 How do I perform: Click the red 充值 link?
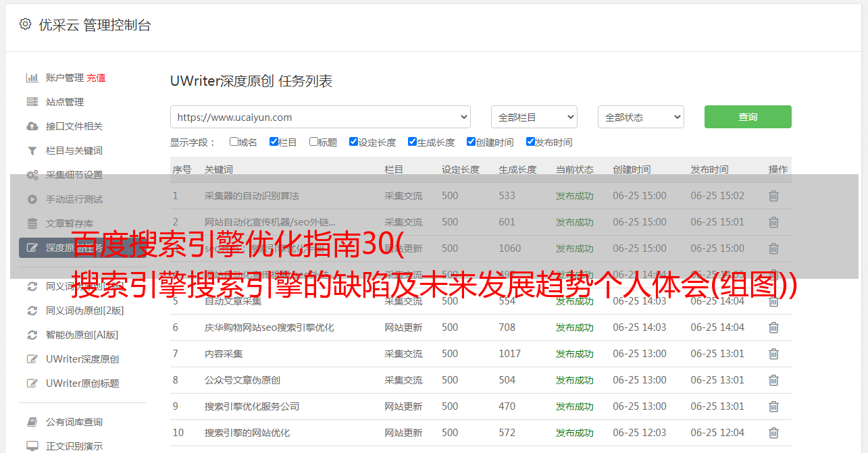point(96,78)
